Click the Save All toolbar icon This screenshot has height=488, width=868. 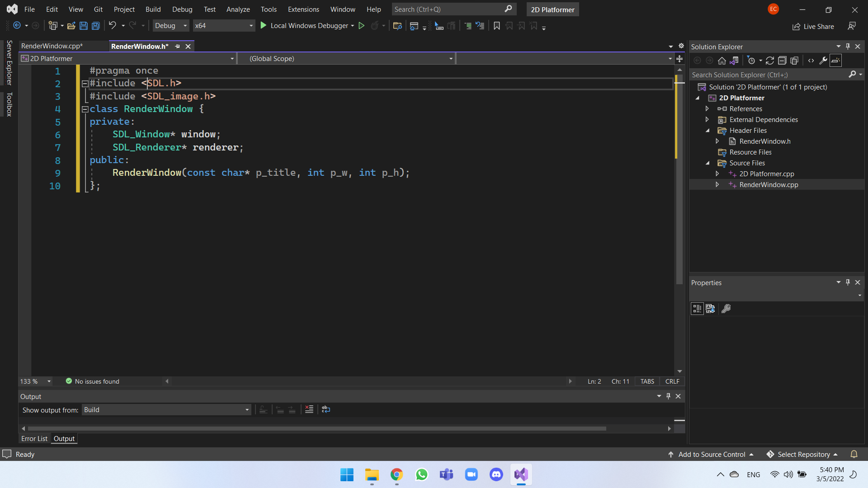click(96, 26)
